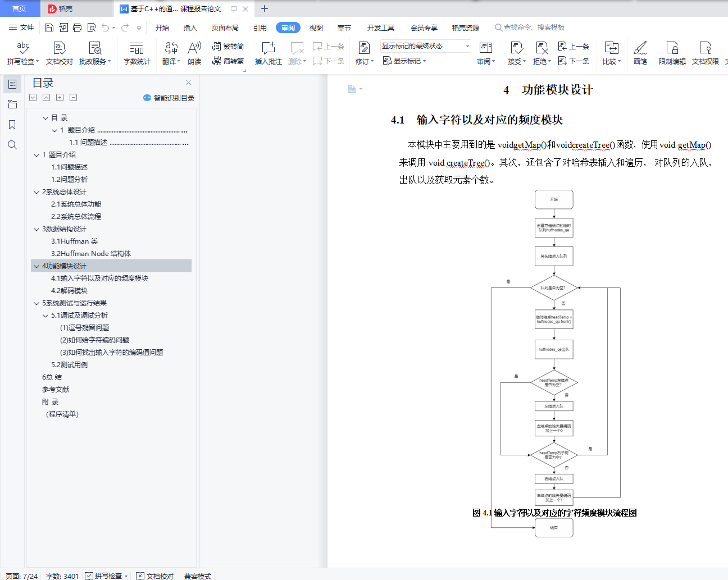
Task: Collapse the 3数据结构设计 node
Action: pyautogui.click(x=37, y=229)
